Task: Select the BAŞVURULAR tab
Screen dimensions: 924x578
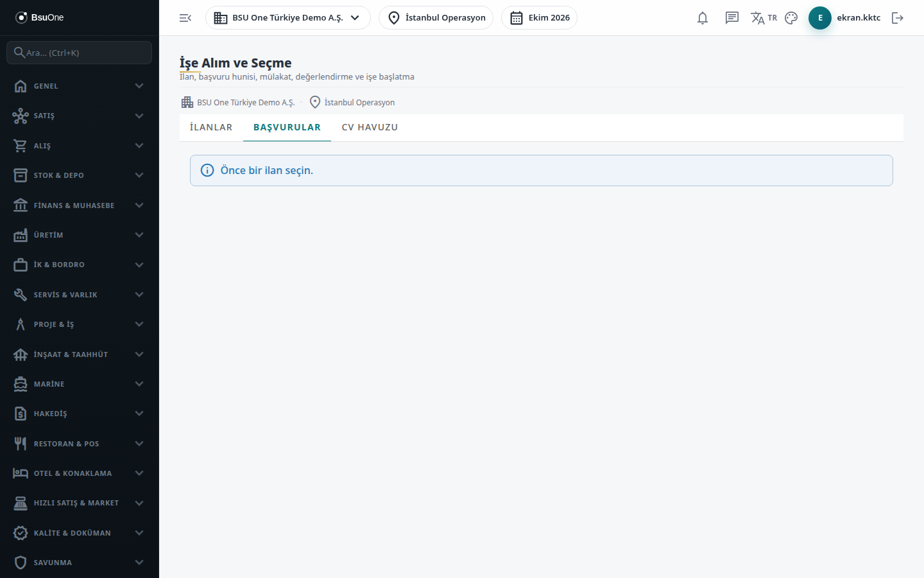Action: coord(287,127)
